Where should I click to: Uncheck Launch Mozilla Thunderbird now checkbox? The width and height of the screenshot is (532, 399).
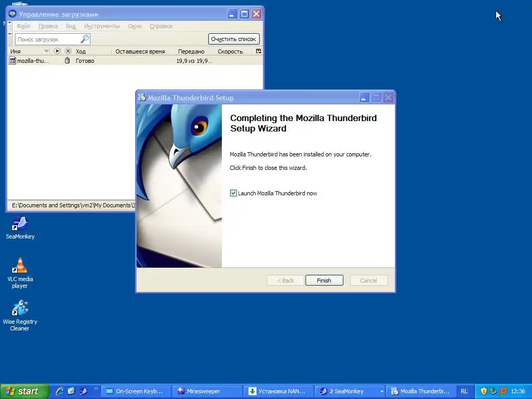click(233, 193)
